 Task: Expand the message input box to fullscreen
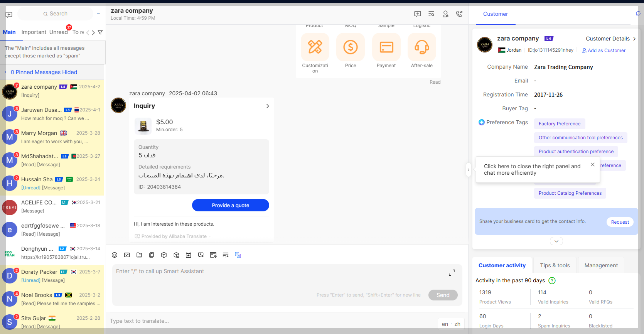(452, 273)
